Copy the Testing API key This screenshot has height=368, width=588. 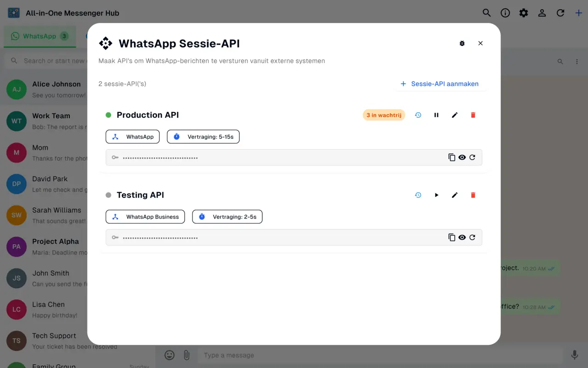(452, 237)
